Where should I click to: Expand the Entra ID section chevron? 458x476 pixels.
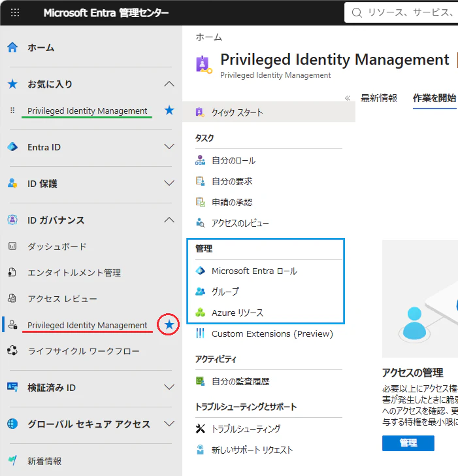[x=169, y=146]
